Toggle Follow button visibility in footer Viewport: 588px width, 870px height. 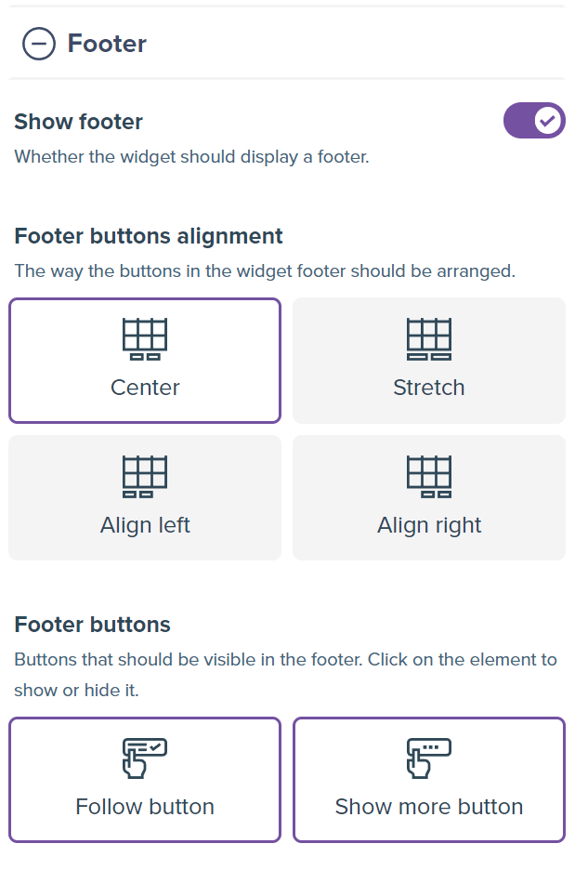145,780
